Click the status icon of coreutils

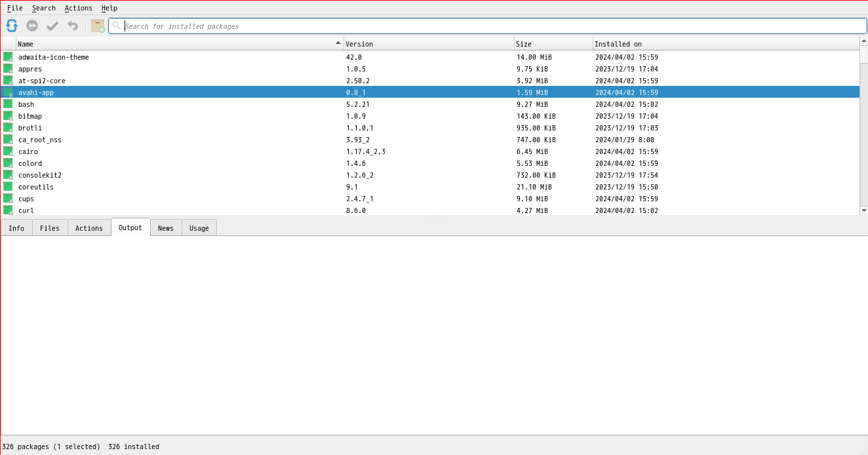coord(8,187)
